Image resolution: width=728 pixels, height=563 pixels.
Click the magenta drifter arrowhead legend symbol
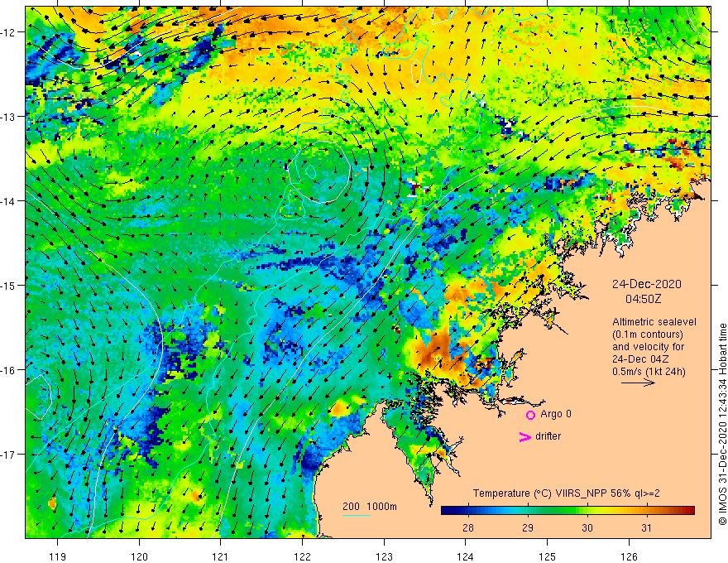pos(525,436)
